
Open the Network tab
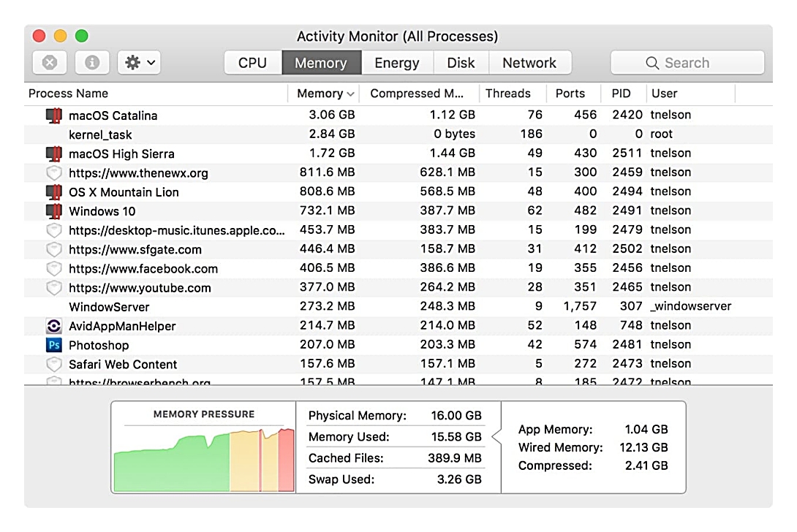click(529, 63)
